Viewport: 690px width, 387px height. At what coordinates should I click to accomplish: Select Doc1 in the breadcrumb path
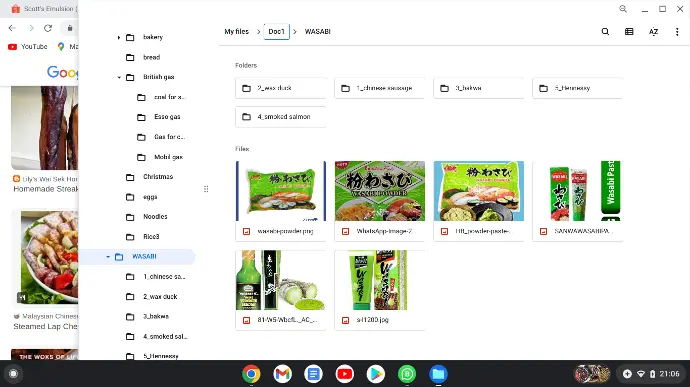(x=276, y=32)
